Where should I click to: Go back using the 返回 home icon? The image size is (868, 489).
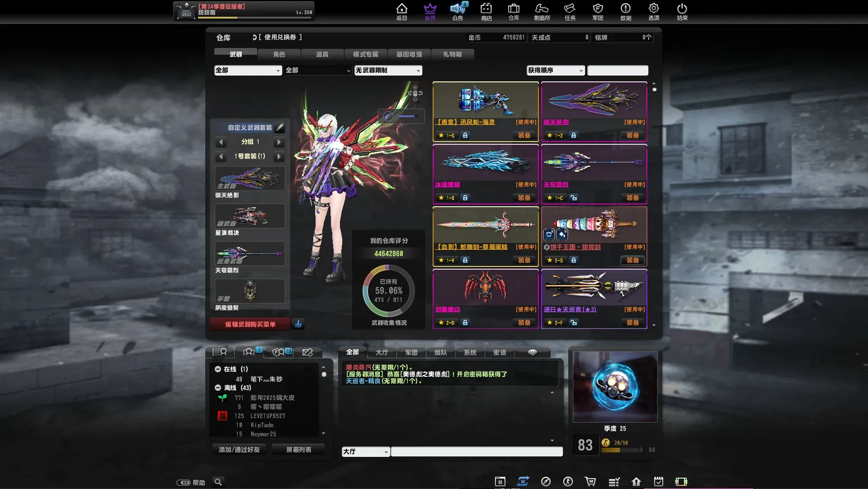tap(401, 12)
